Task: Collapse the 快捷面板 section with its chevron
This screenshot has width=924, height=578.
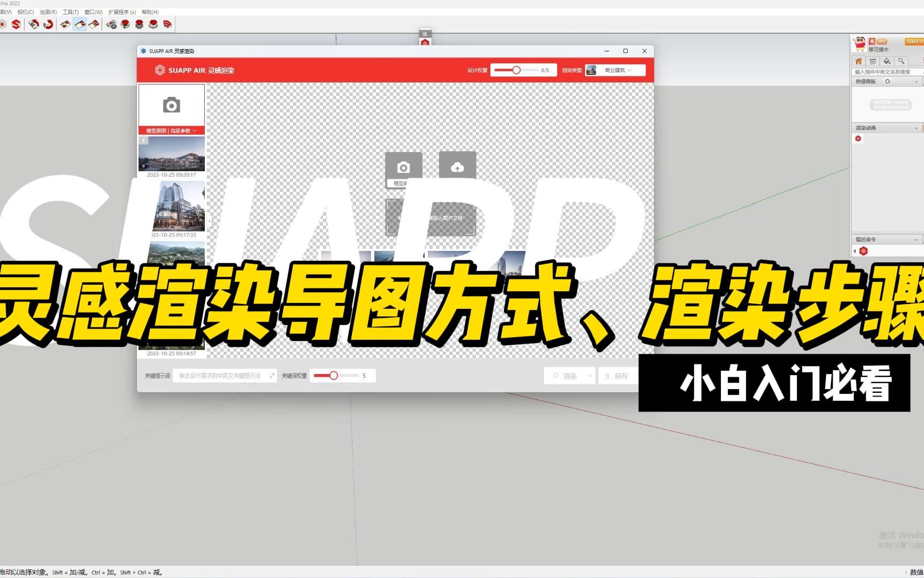Action: [916, 81]
